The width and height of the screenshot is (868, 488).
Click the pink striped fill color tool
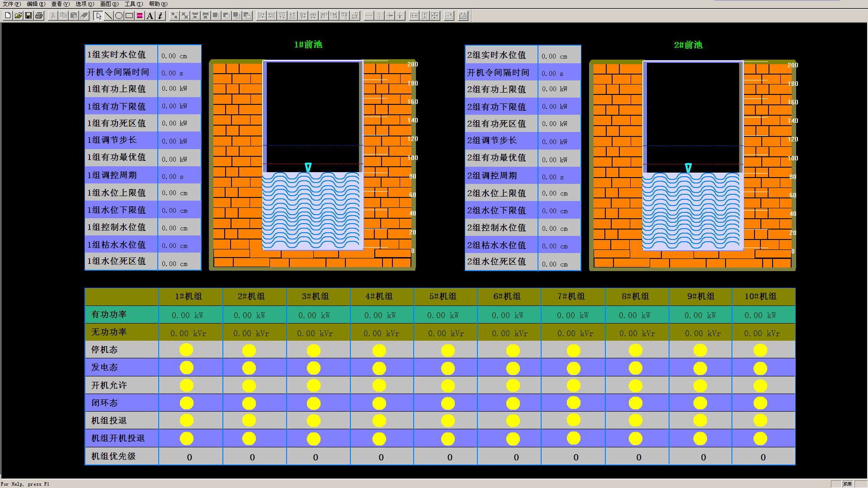pyautogui.click(x=140, y=16)
